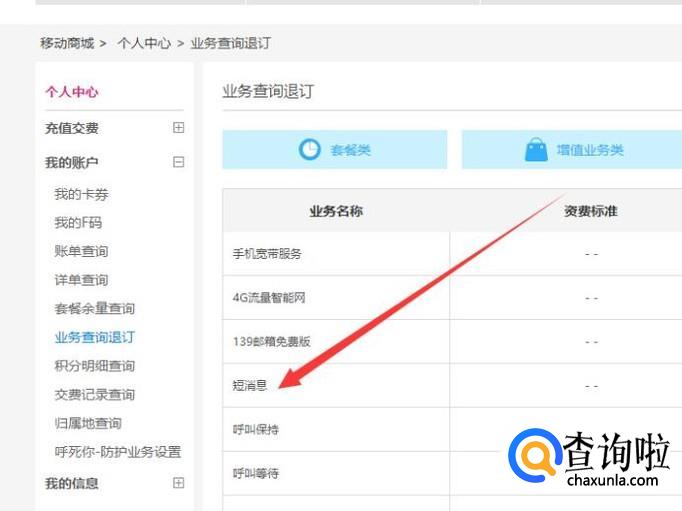Open 呼死你-防护业务设置
Viewport: 682px width, 511px height.
click(x=118, y=452)
